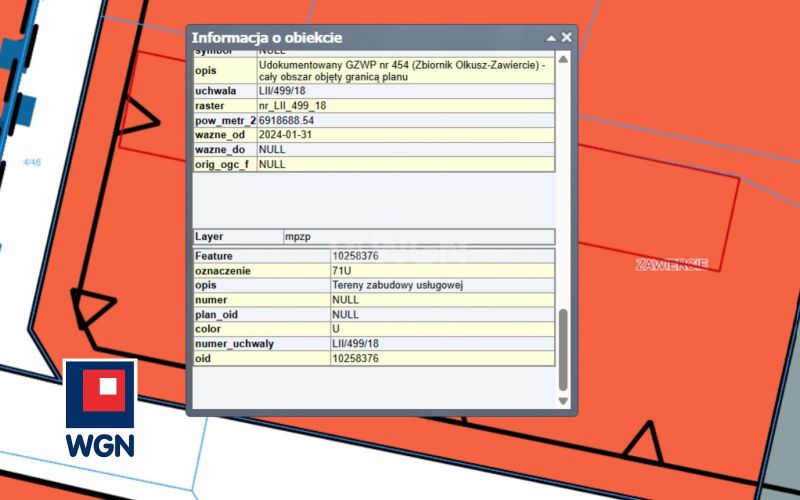
Task: Close the Informacja o obiekcie window
Action: 567,37
